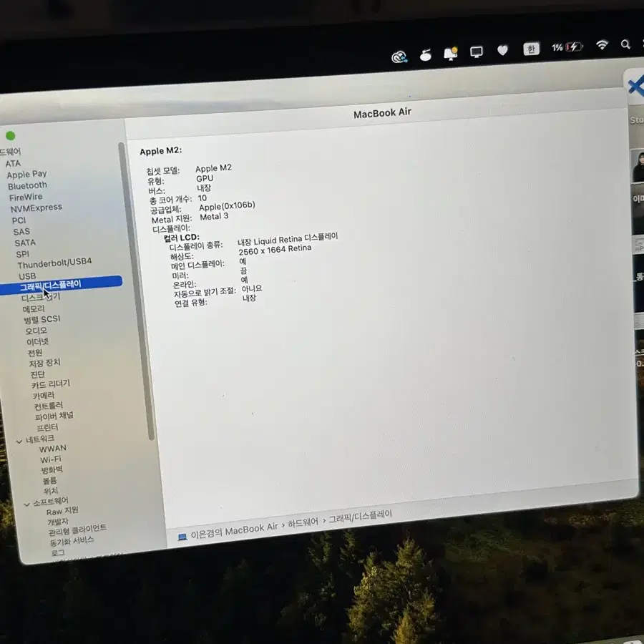Click the "컬러 LCD:" display heading
The image size is (644, 644).
181,238
